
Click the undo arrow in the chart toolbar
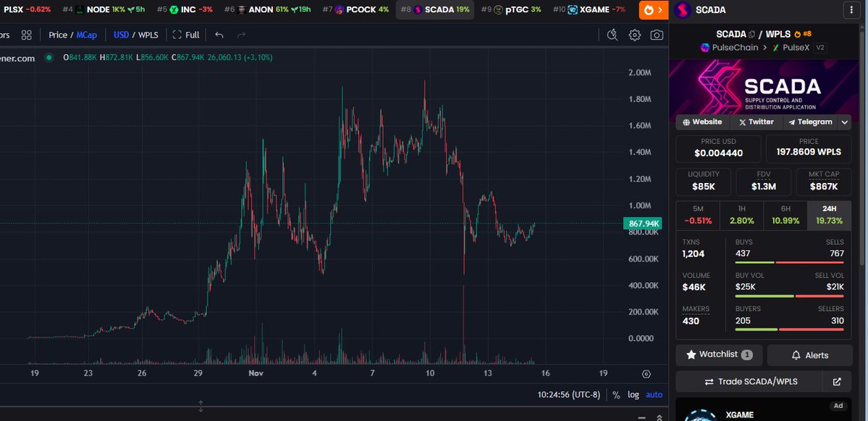(x=219, y=34)
